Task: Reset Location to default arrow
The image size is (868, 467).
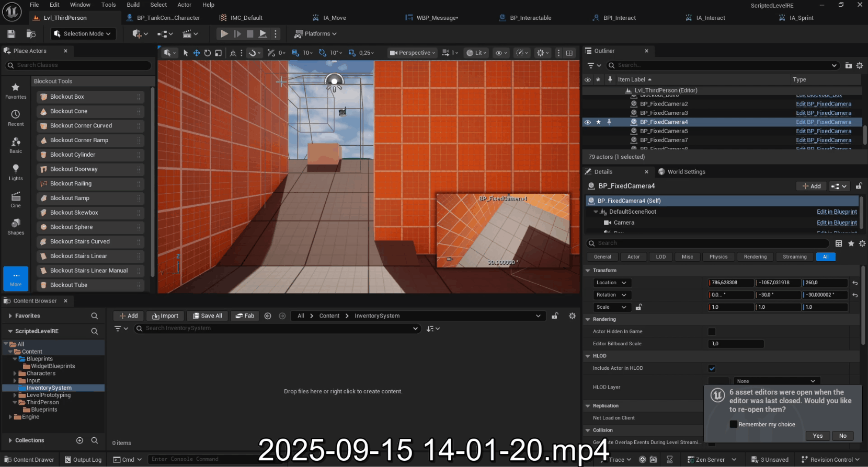Action: (x=855, y=283)
